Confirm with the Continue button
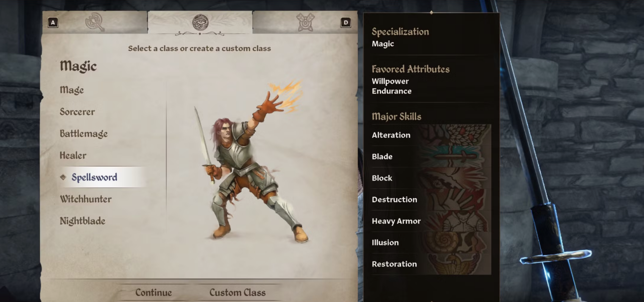Image resolution: width=644 pixels, height=302 pixels. 154,292
